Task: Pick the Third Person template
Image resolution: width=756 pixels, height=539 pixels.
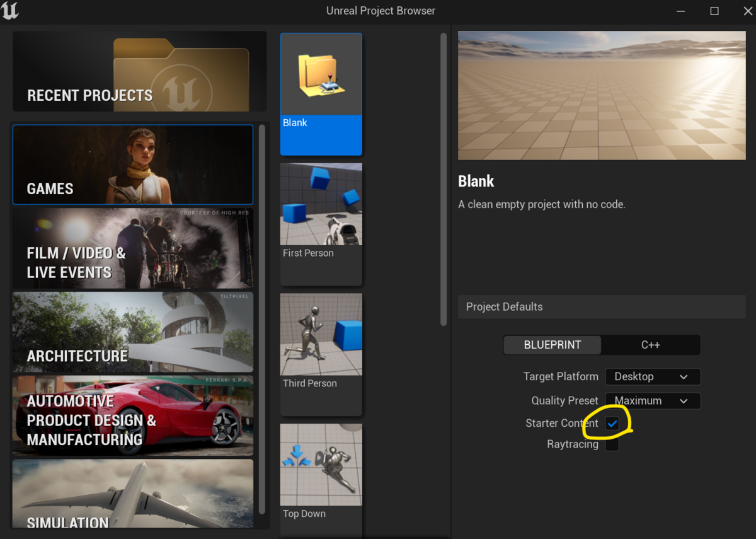Action: point(321,354)
